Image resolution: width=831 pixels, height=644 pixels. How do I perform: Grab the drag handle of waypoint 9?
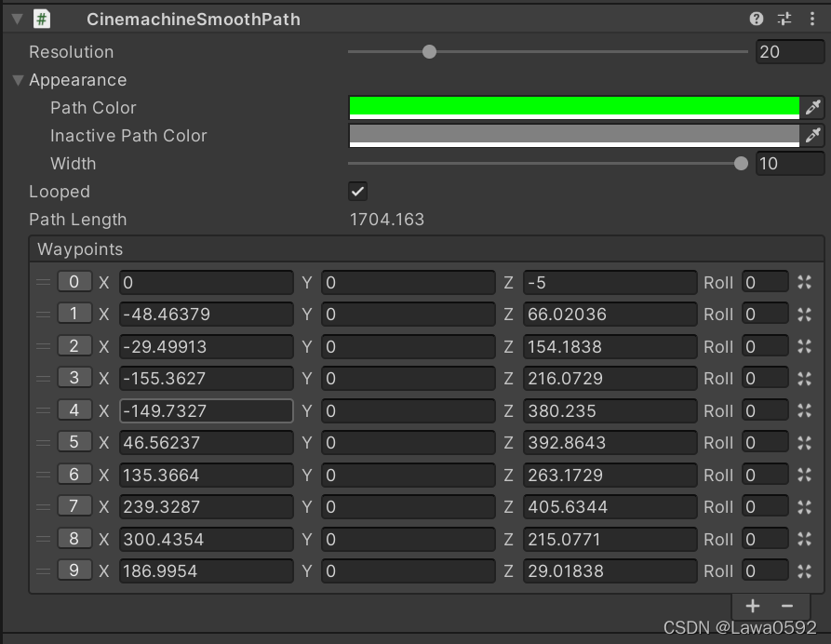pyautogui.click(x=43, y=570)
